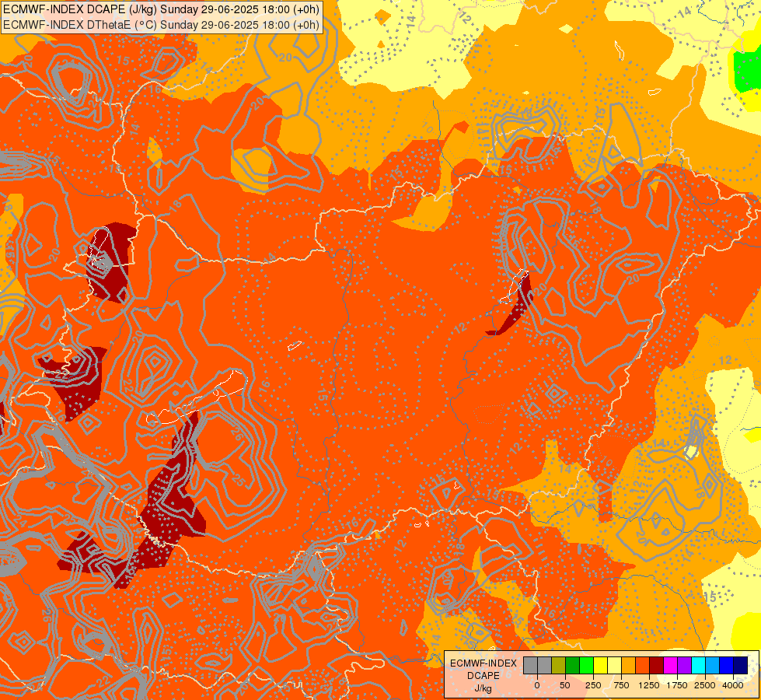Select the magenta swatch in the legend
Image resolution: width=761 pixels, height=700 pixels.
(x=671, y=665)
